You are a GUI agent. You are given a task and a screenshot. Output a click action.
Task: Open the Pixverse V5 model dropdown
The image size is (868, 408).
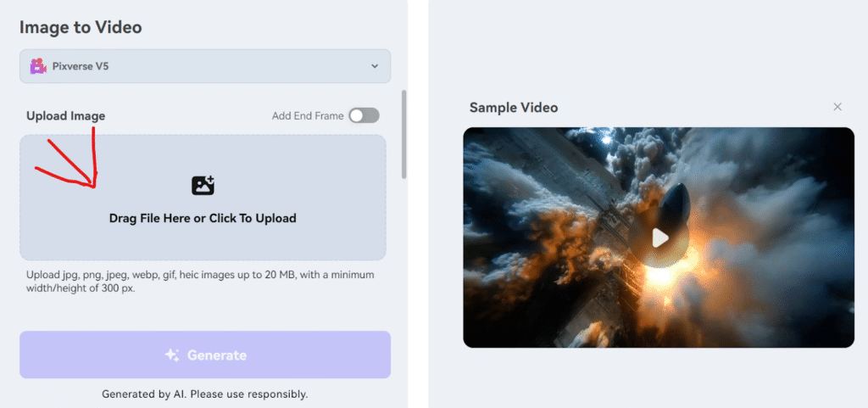pos(205,66)
